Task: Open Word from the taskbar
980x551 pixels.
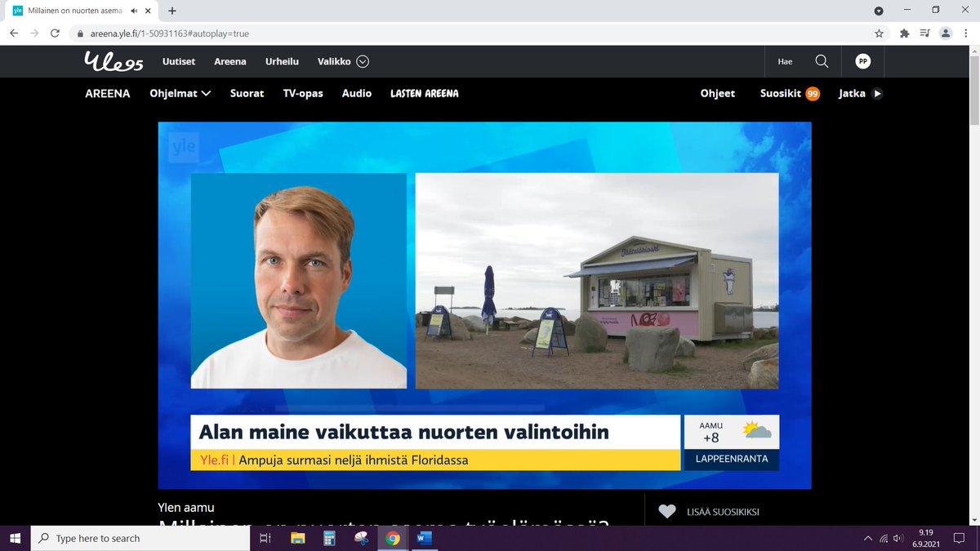Action: click(x=425, y=538)
